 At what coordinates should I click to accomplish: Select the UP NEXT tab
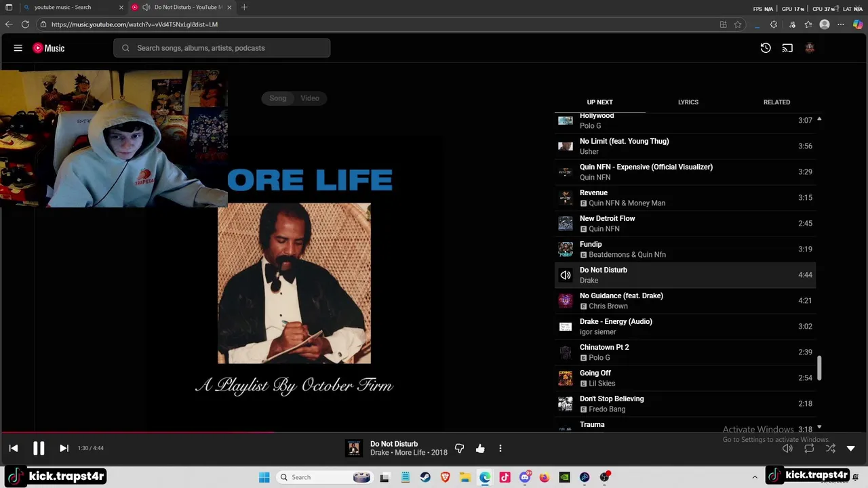pyautogui.click(x=599, y=102)
